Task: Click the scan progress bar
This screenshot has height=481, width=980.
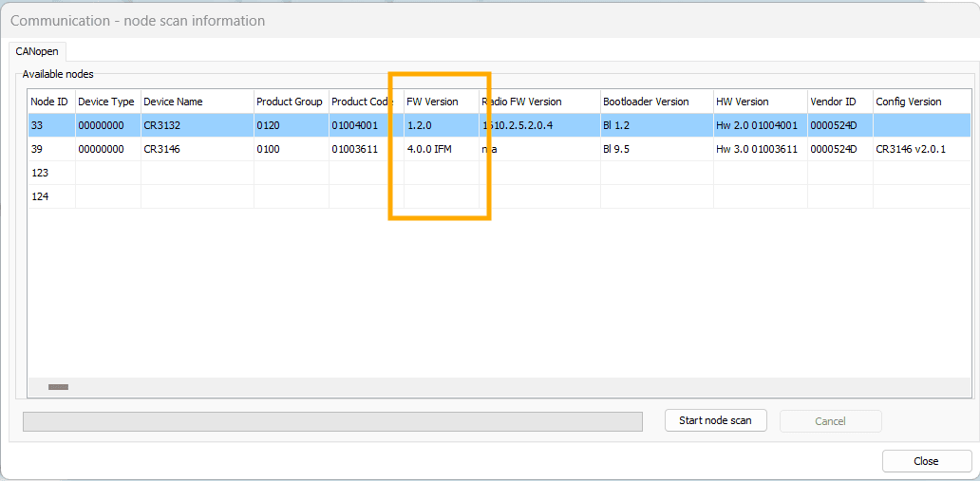Action: coord(331,421)
